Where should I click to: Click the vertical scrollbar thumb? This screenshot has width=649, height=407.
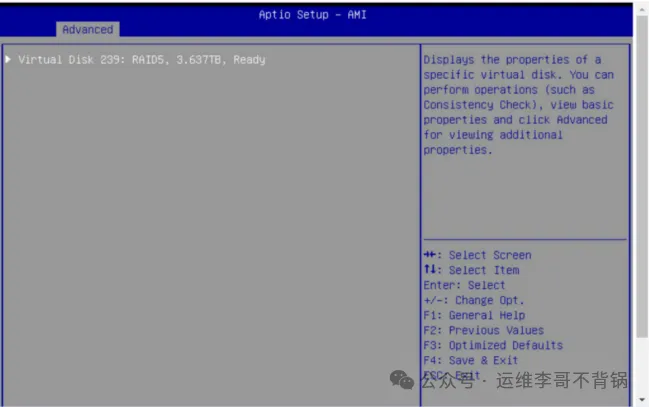click(642, 177)
